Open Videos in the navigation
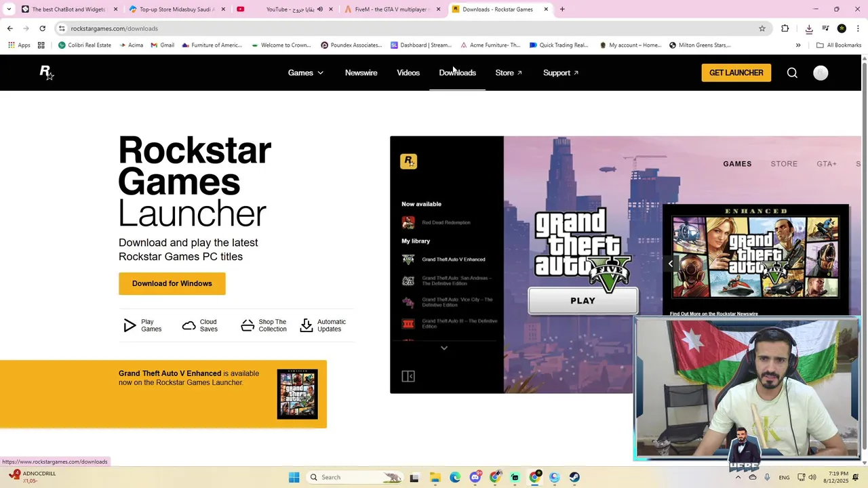This screenshot has width=868, height=488. (x=408, y=73)
